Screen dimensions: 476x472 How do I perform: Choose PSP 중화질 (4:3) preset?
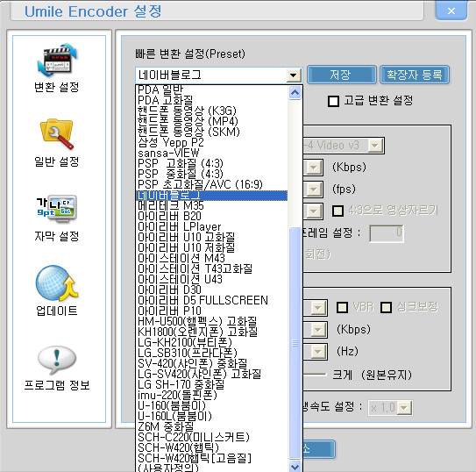[212, 174]
